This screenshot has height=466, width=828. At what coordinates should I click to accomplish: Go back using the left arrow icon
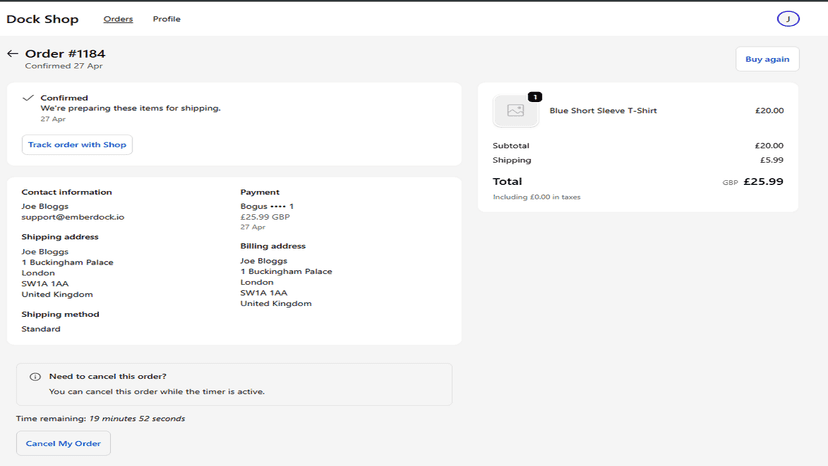[x=13, y=53]
